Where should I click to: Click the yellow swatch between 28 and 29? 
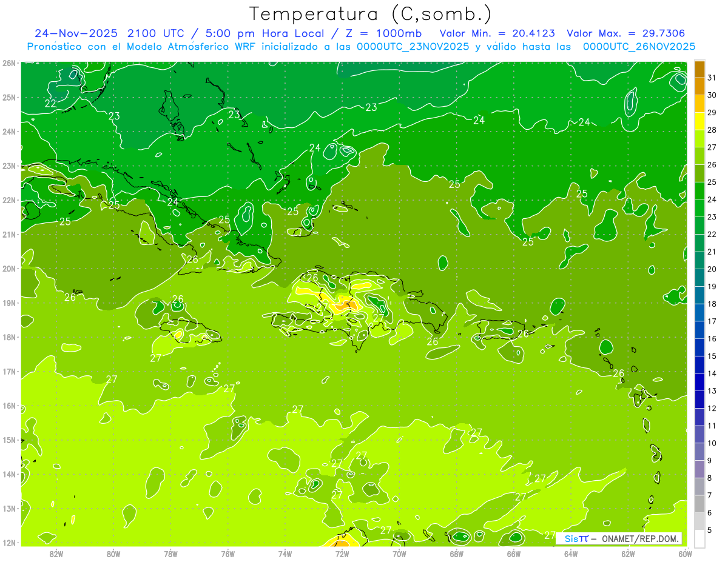(699, 121)
